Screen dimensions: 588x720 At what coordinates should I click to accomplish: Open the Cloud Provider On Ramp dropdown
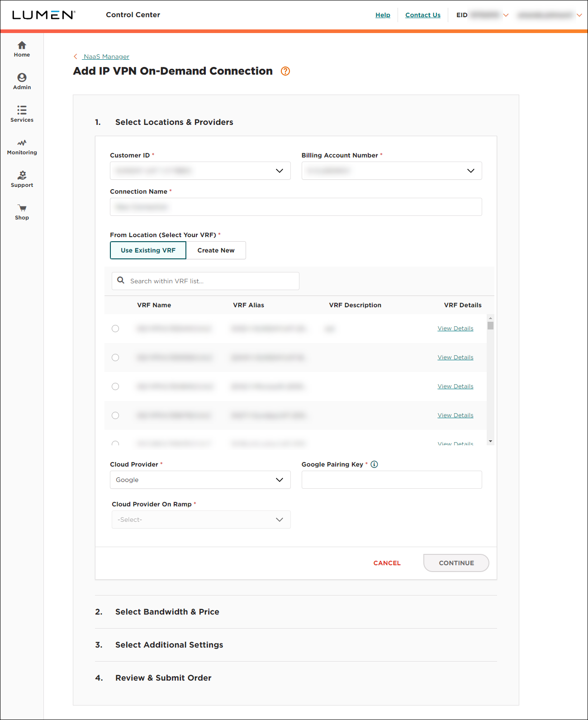tap(201, 520)
